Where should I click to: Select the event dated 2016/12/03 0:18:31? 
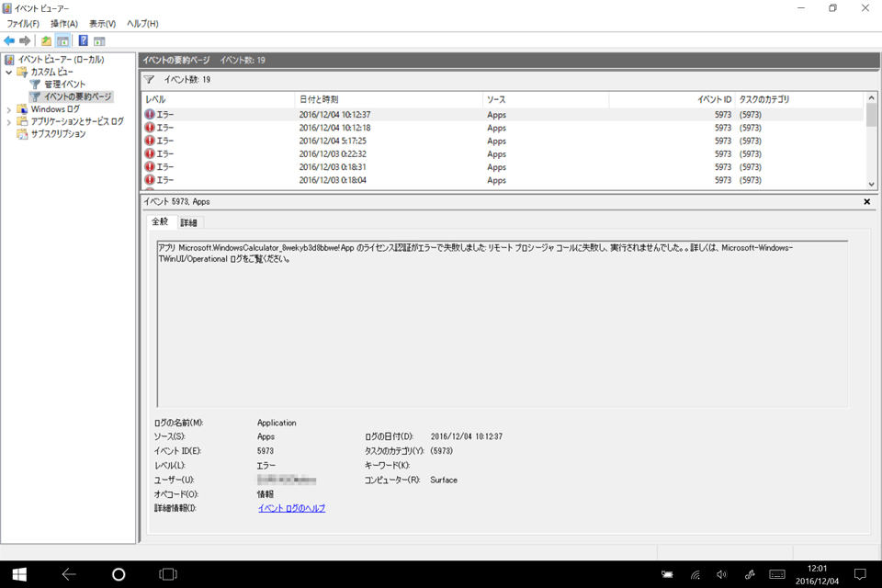(503, 167)
